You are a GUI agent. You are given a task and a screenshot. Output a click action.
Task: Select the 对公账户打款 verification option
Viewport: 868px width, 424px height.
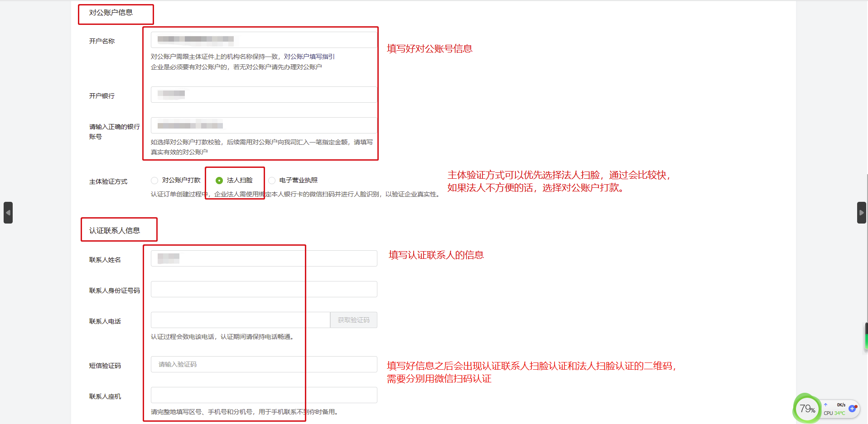155,181
